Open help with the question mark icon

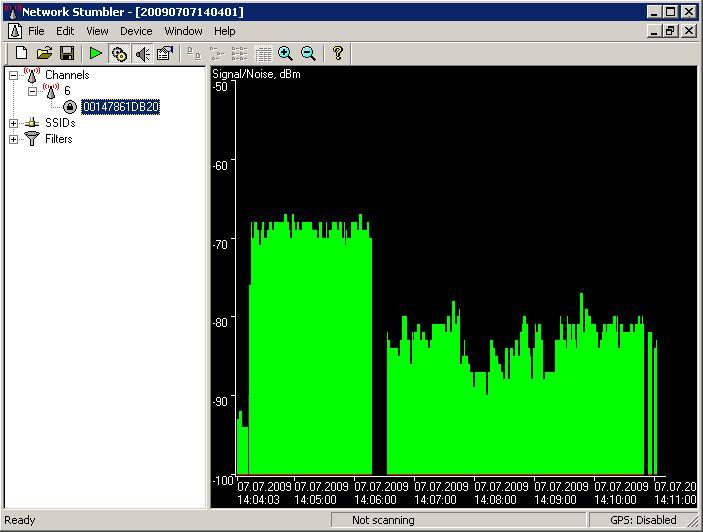pos(338,53)
